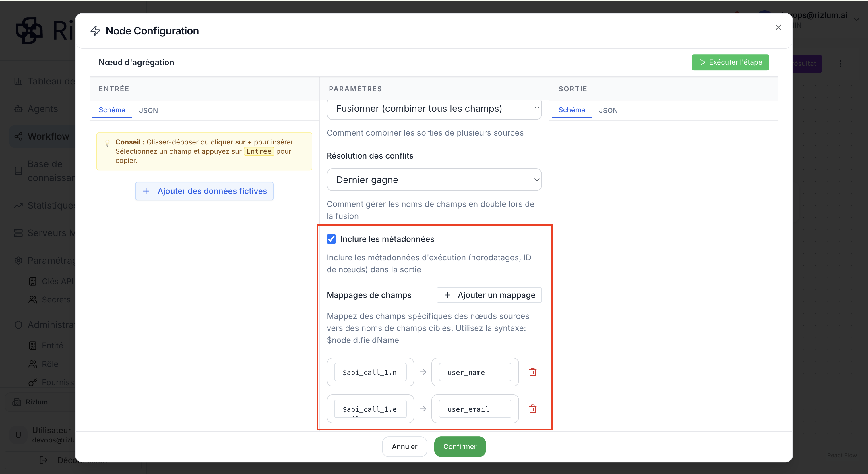
Task: Click the Clés API building icon
Action: 33,281
